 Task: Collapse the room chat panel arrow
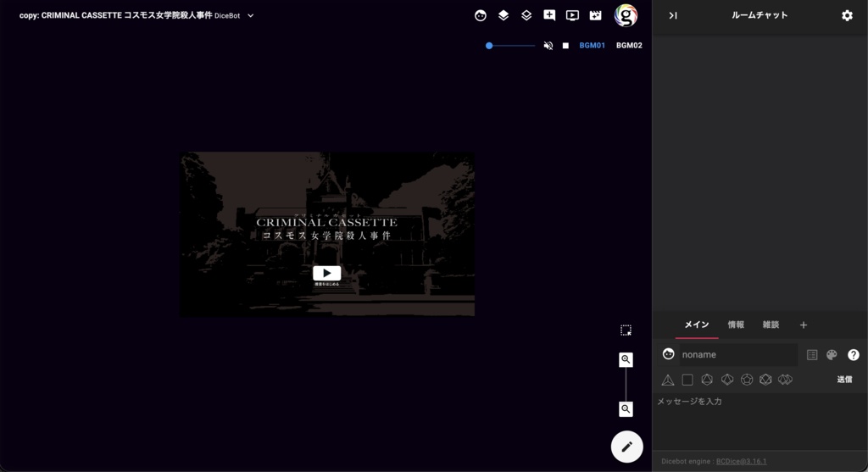tap(672, 15)
